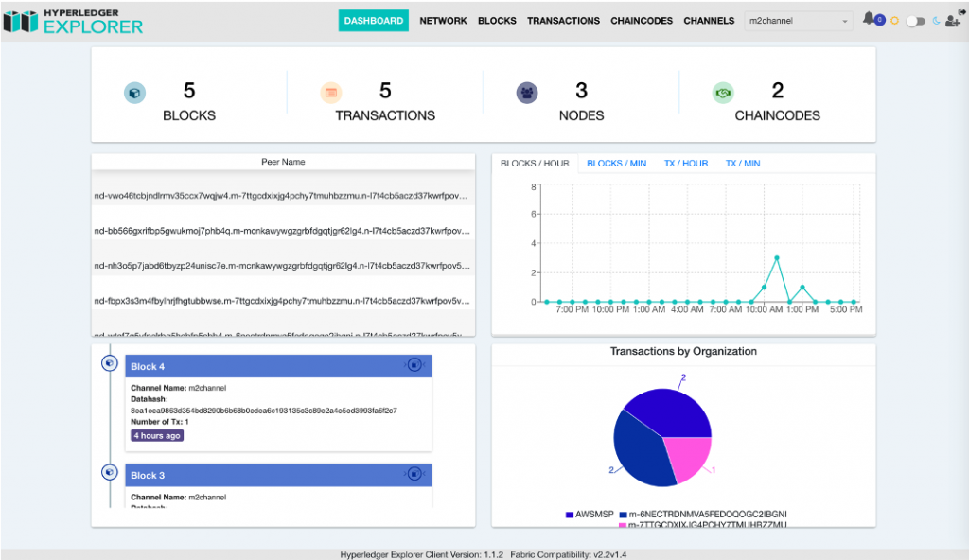Viewport: 969px width, 560px height.
Task: Click the pink pie slice
Action: coord(689,458)
